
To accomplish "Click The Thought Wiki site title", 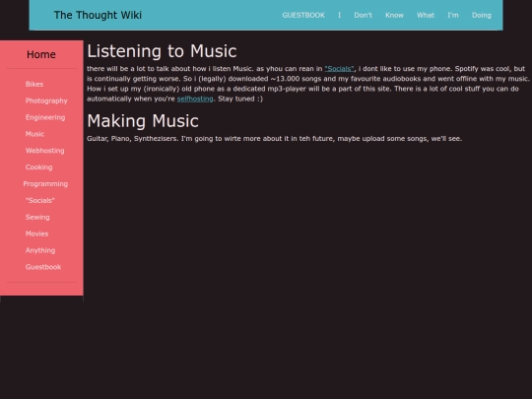I will pyautogui.click(x=98, y=15).
